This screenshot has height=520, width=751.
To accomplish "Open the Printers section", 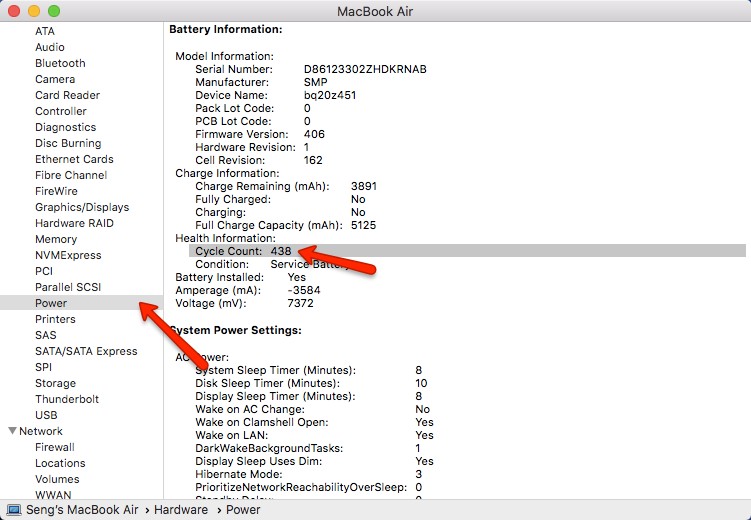I will coord(55,319).
